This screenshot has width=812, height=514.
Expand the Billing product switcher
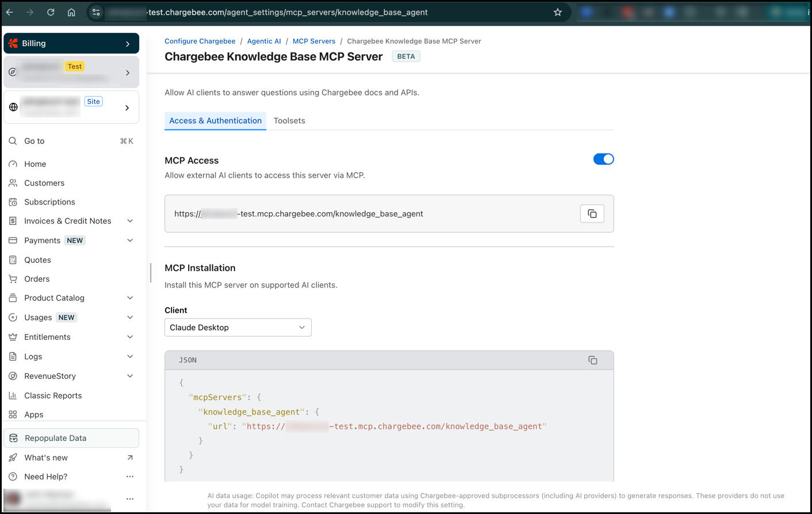click(128, 44)
